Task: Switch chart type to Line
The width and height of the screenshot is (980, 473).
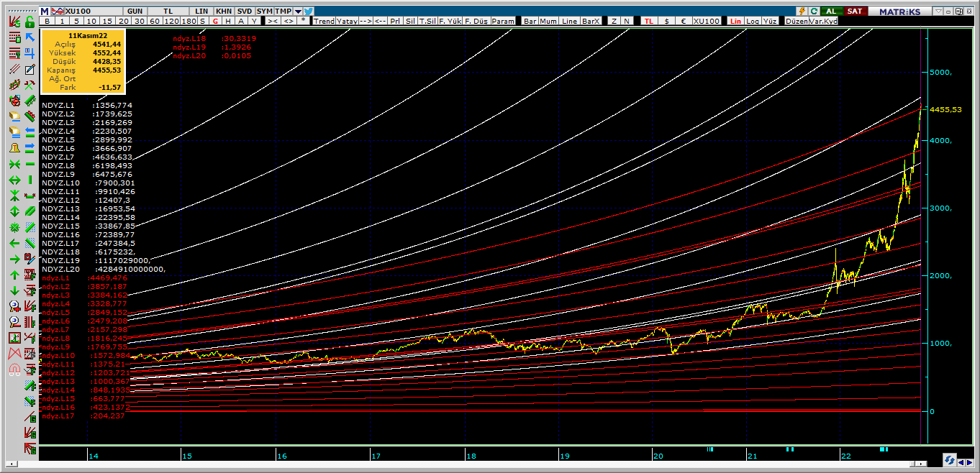Action: (x=569, y=21)
